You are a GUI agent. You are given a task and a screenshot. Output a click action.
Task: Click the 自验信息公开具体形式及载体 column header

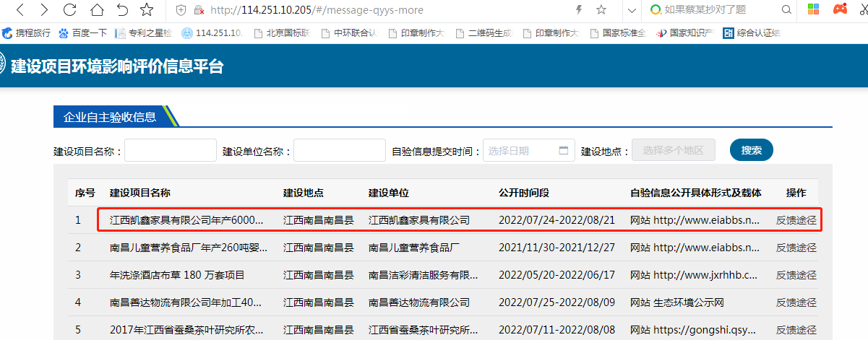[x=696, y=193]
